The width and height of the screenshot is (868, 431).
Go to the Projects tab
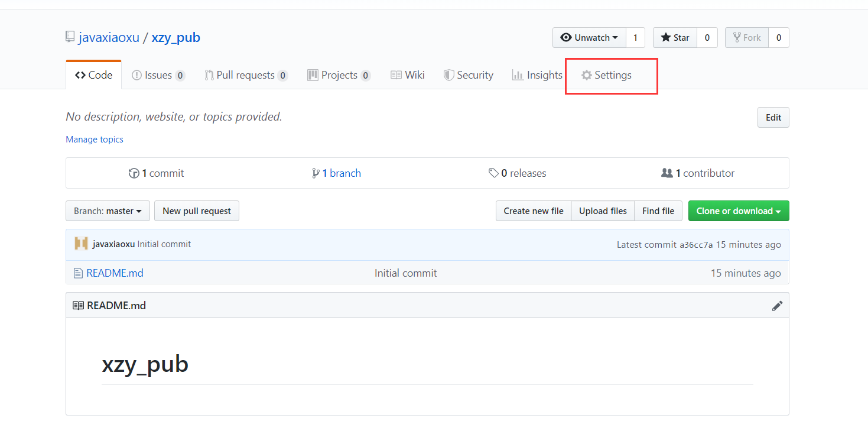[339, 75]
